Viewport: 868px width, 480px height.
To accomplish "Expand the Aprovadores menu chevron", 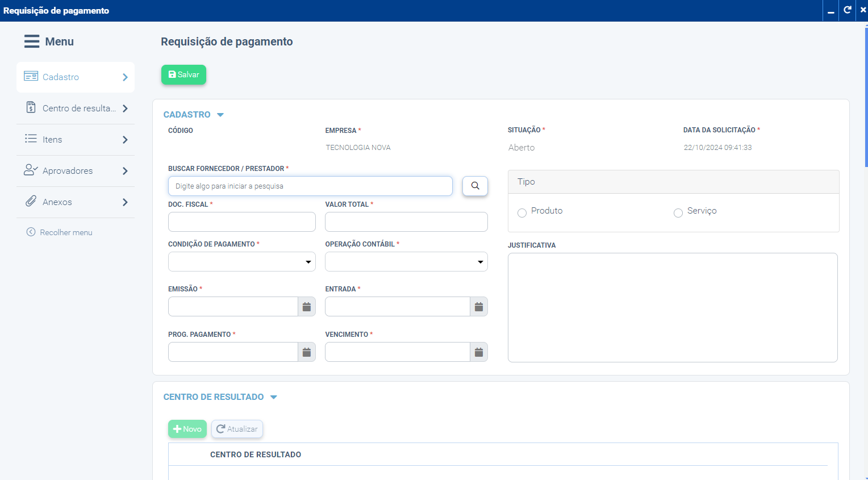I will point(125,171).
